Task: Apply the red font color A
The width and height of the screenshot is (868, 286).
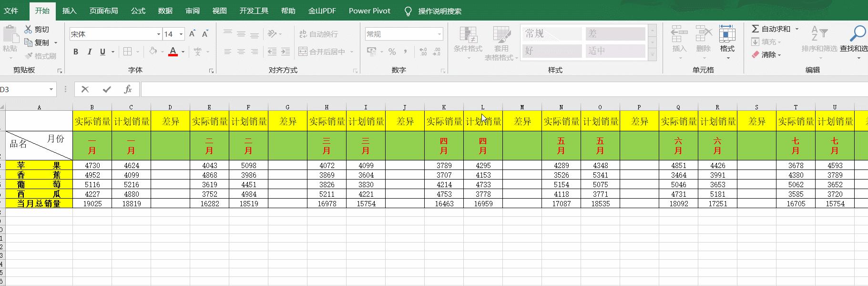Action: (x=173, y=52)
